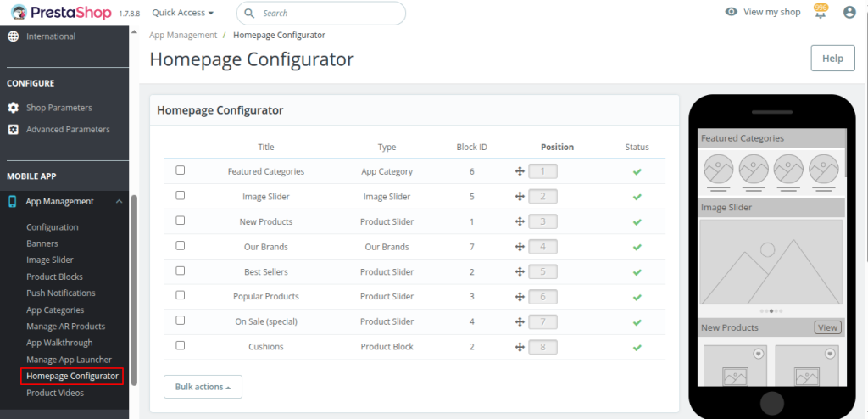This screenshot has width=868, height=419.
Task: Toggle status checkmark of On Sale (special)
Action: tap(637, 322)
